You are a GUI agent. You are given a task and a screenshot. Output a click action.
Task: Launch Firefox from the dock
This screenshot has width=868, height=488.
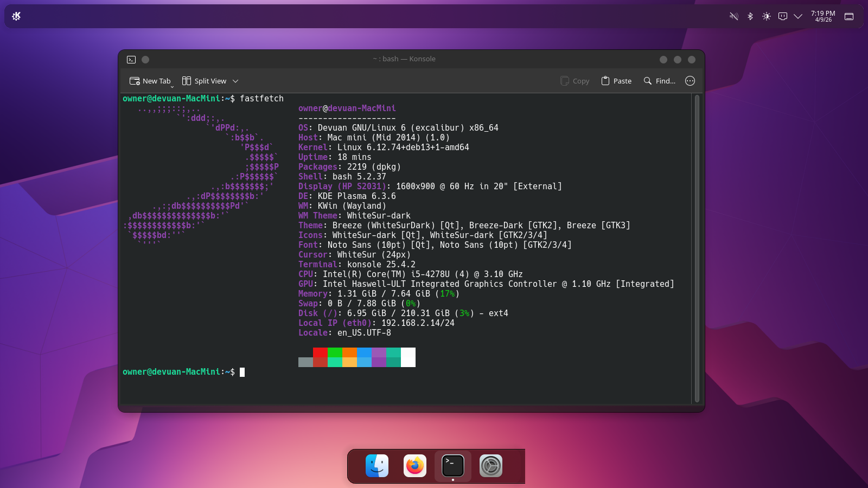[415, 466]
